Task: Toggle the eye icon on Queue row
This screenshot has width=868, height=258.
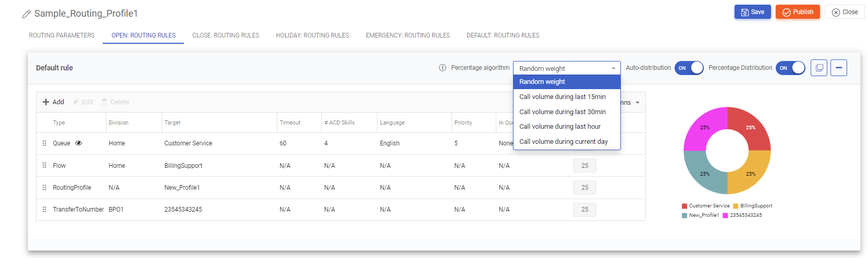Action: click(x=79, y=143)
